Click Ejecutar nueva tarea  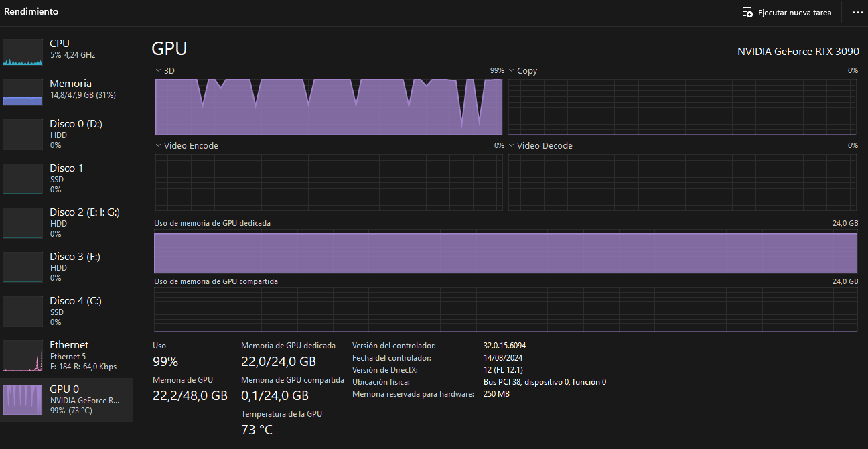coord(787,12)
